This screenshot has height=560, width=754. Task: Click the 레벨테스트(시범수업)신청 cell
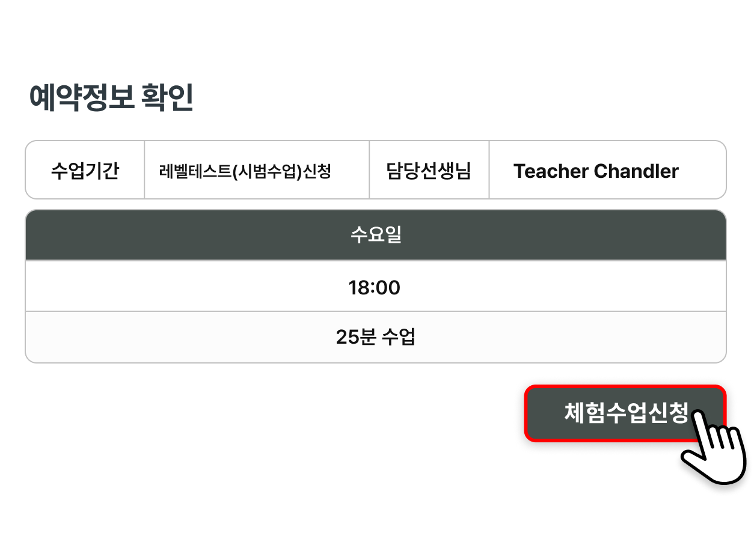tap(257, 170)
